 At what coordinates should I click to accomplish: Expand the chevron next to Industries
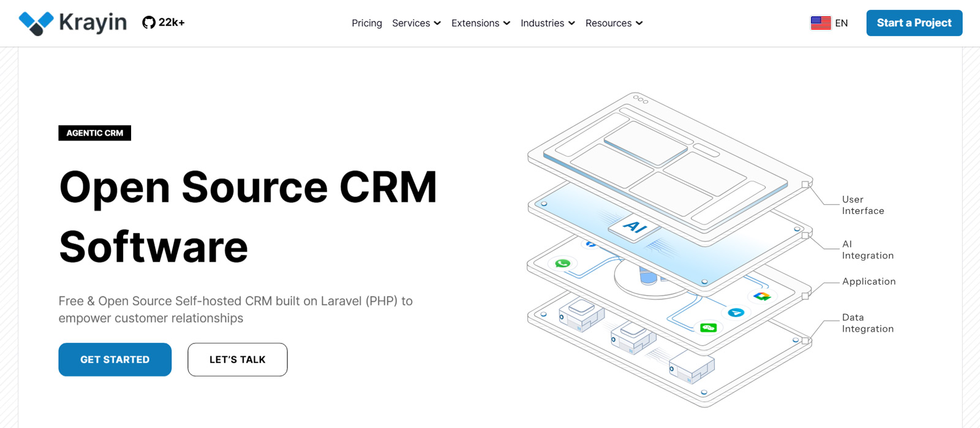(571, 23)
